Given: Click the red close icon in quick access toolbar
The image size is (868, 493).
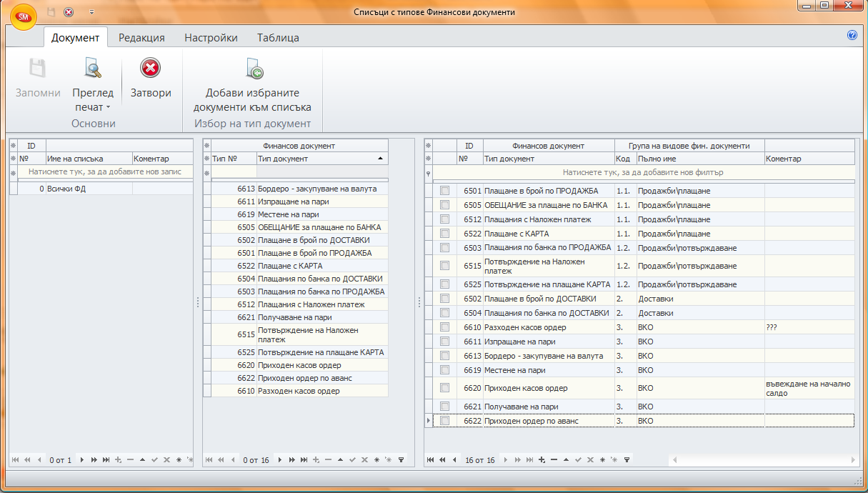Looking at the screenshot, I should [x=69, y=12].
